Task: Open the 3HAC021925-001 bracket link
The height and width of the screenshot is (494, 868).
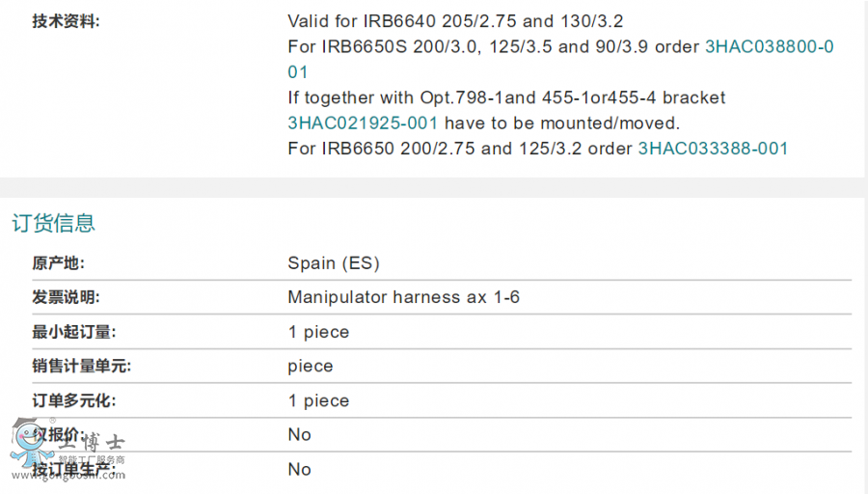Action: click(x=363, y=123)
